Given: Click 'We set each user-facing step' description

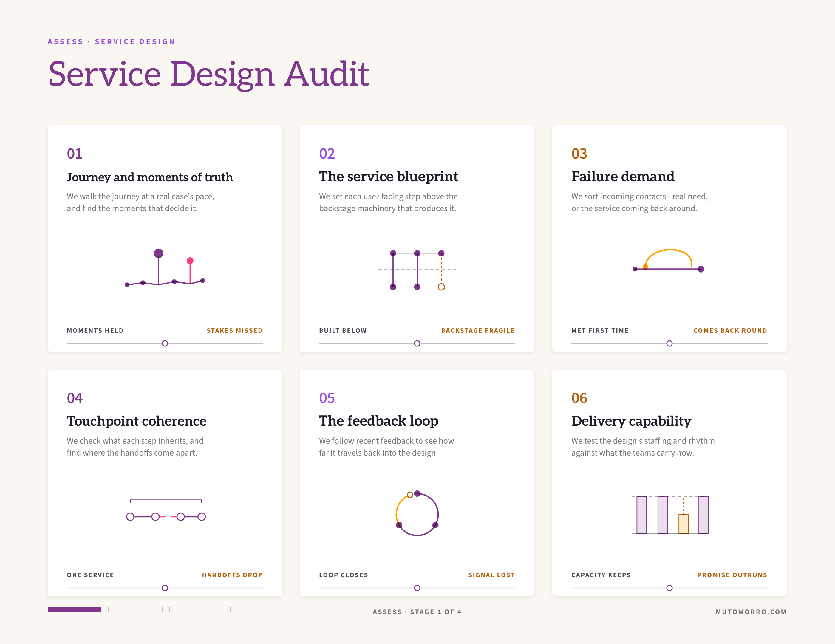Looking at the screenshot, I should pyautogui.click(x=389, y=202).
